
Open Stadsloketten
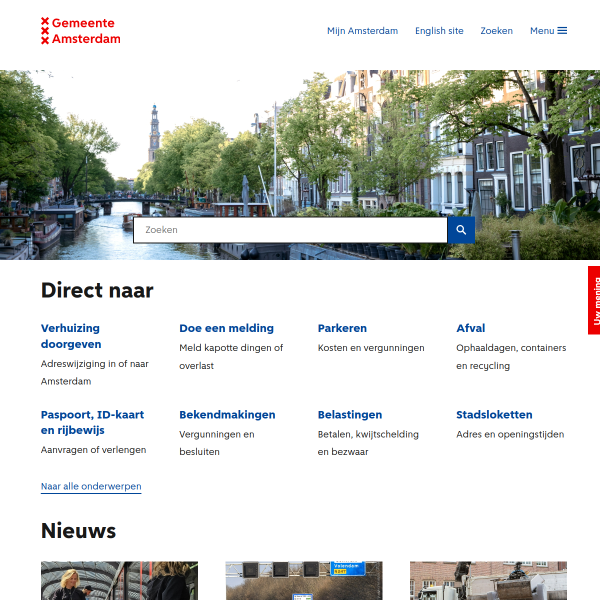[494, 415]
